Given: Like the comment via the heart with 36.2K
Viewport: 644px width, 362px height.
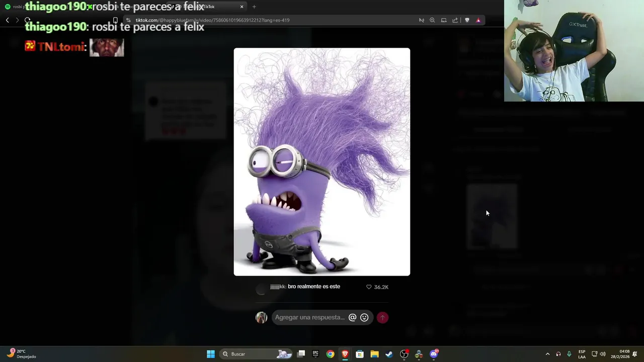Looking at the screenshot, I should 369,287.
